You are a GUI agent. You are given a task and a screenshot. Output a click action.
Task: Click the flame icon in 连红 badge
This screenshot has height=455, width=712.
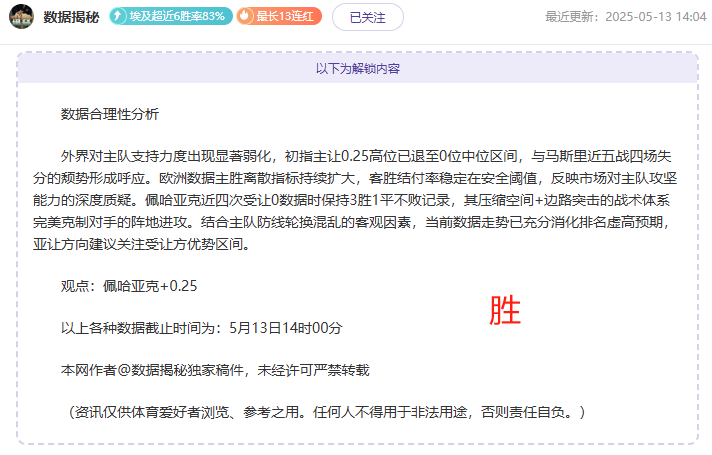(x=245, y=16)
